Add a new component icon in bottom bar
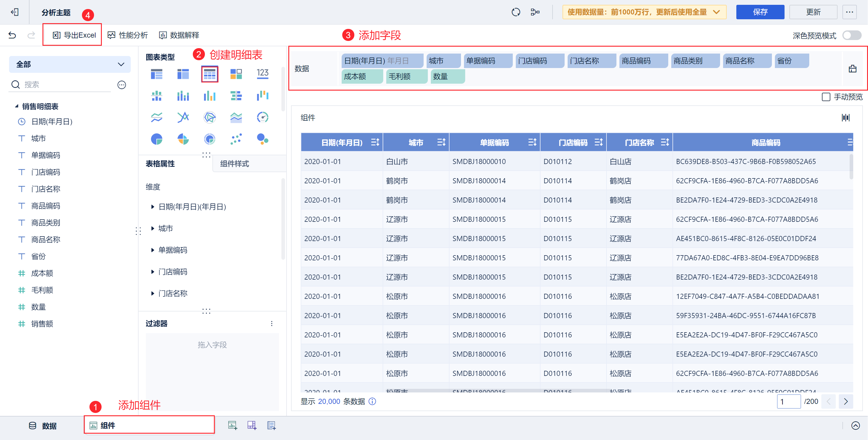Screen dimensions: 868x440 coord(233,426)
